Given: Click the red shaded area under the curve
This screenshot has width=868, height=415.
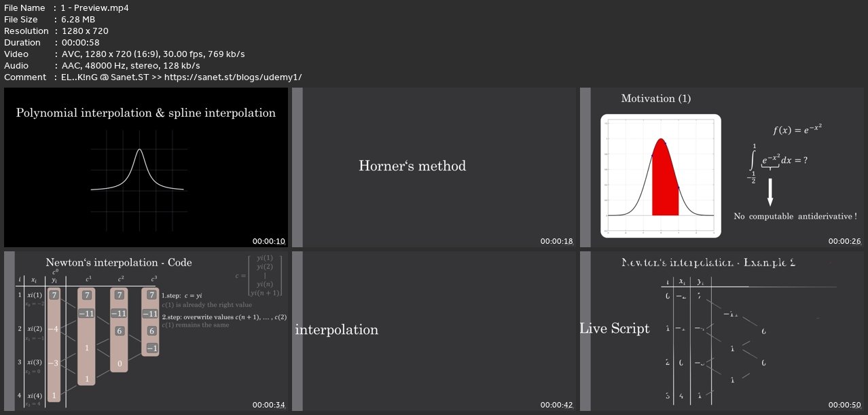Looking at the screenshot, I should tap(664, 187).
